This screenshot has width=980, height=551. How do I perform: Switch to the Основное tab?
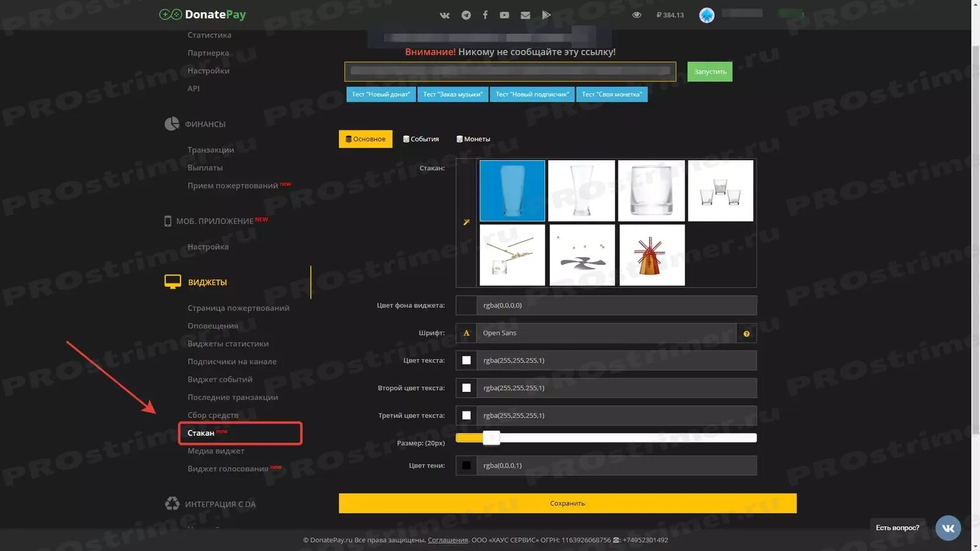pyautogui.click(x=366, y=139)
